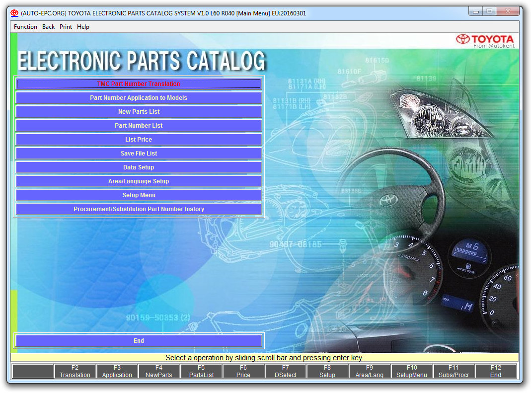Click the F12 End key button
This screenshot has width=532, height=393.
pos(496,371)
